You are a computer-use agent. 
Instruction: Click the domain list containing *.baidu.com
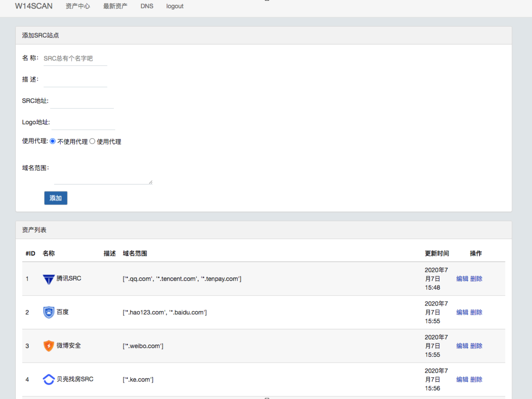pos(165,313)
